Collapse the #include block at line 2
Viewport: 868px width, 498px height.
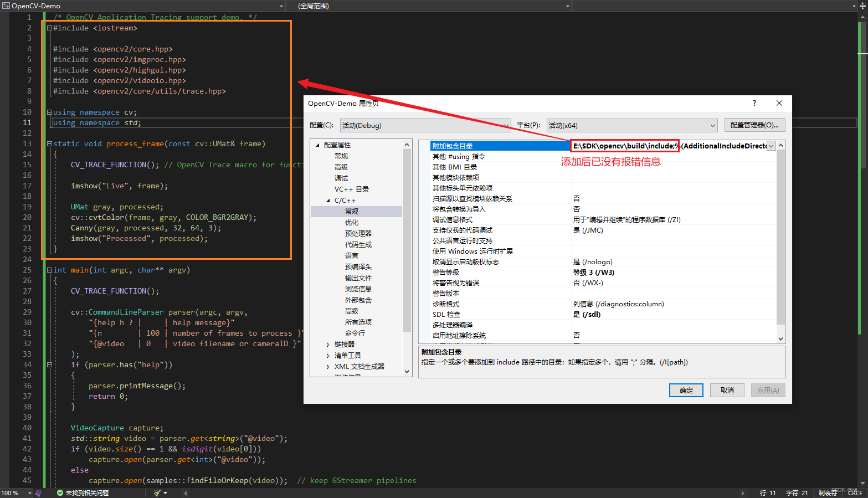49,28
